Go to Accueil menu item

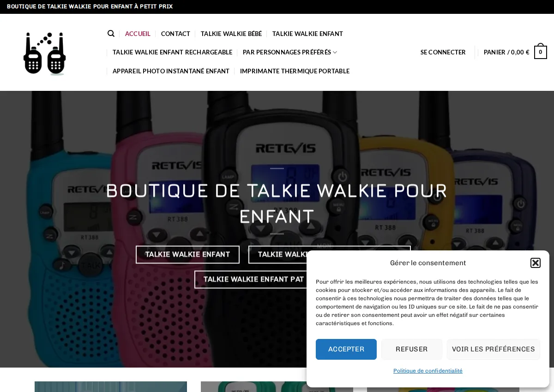pos(138,34)
